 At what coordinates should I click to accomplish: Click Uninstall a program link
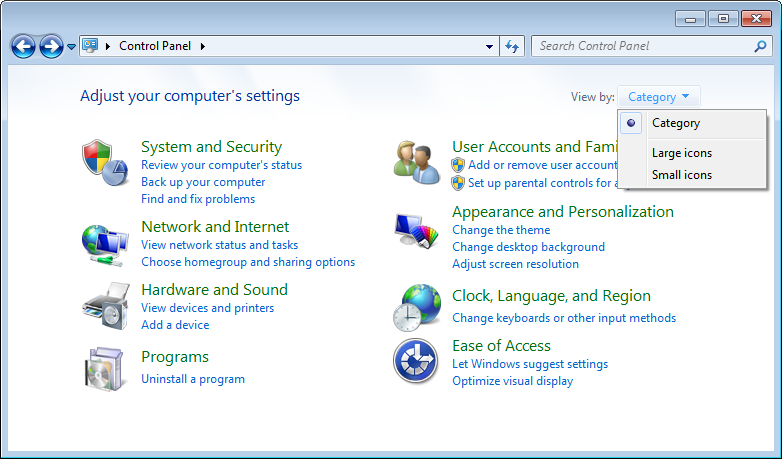pyautogui.click(x=193, y=379)
